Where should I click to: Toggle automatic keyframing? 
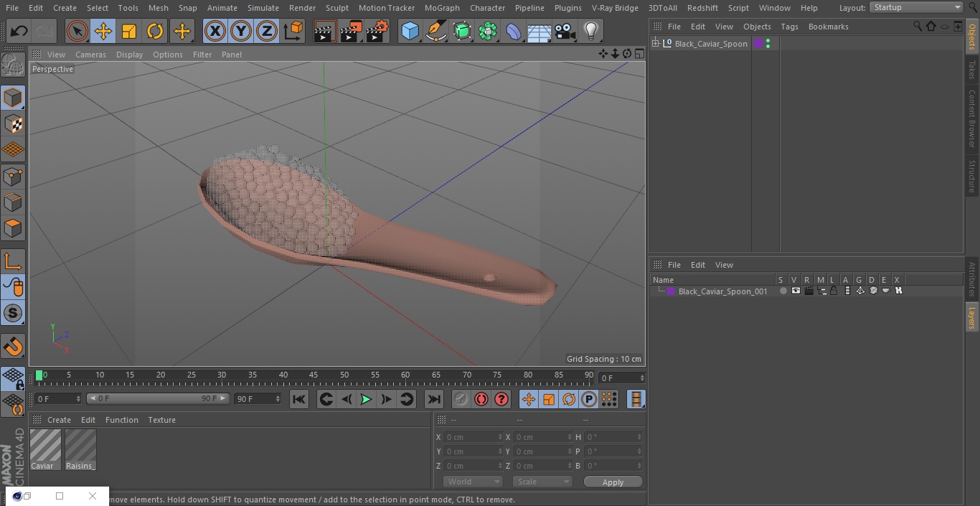[x=481, y=399]
